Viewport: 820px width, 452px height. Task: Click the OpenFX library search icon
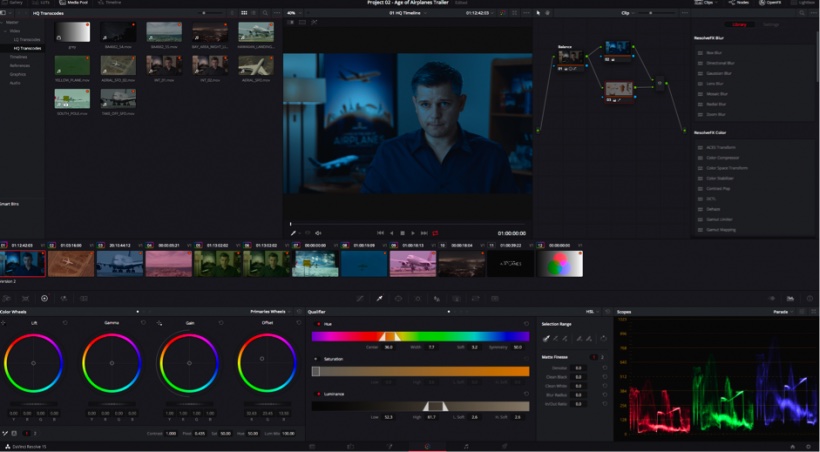[802, 13]
